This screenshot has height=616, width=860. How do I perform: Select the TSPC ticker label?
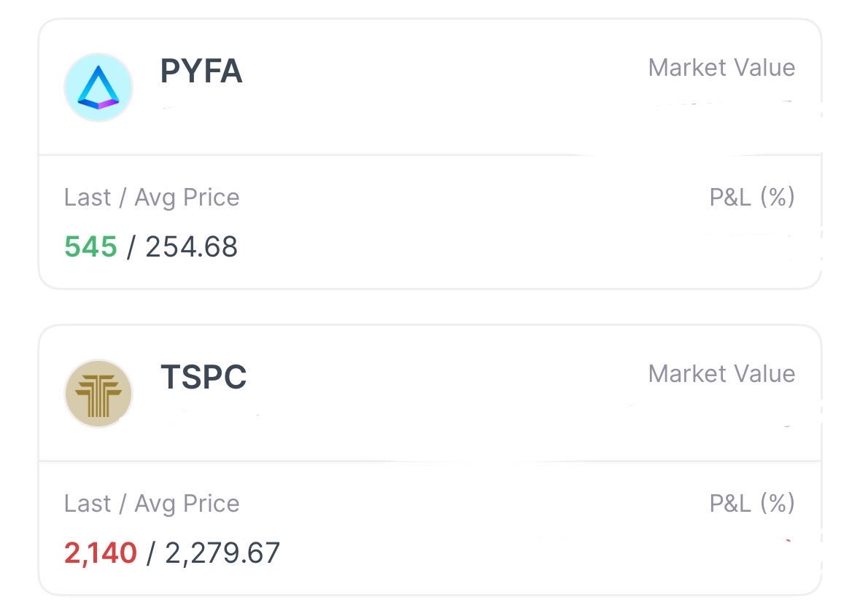pyautogui.click(x=204, y=378)
